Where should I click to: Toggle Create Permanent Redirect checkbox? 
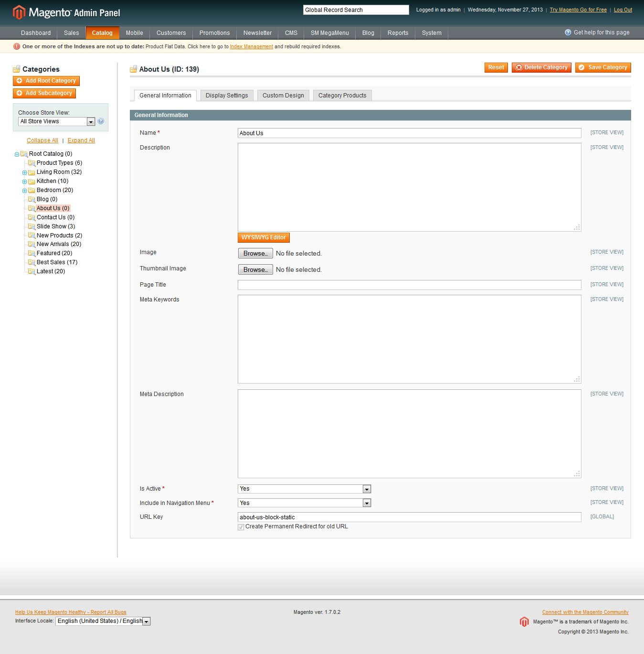pos(241,527)
